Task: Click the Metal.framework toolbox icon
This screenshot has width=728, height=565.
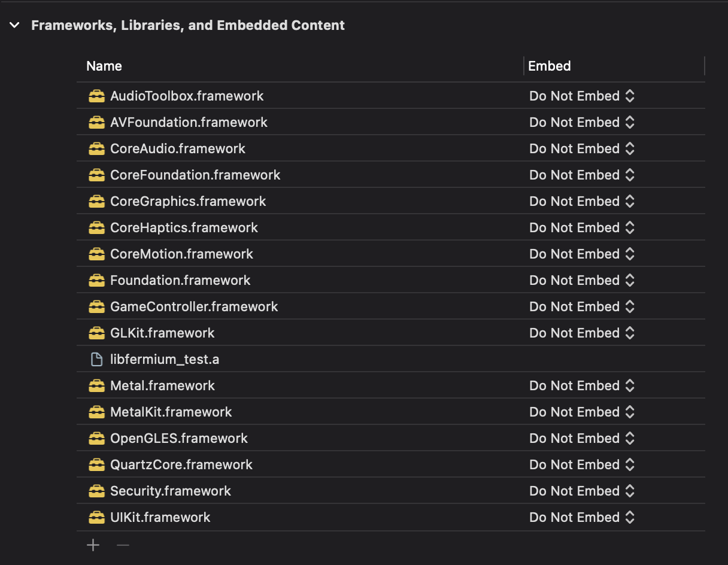Action: point(96,385)
